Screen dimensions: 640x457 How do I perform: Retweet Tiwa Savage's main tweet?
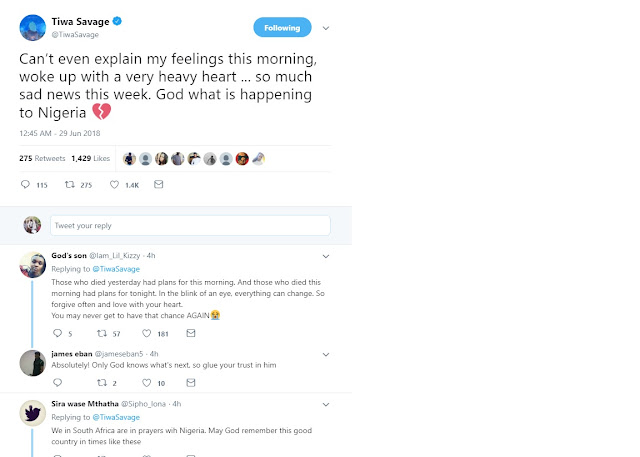71,185
